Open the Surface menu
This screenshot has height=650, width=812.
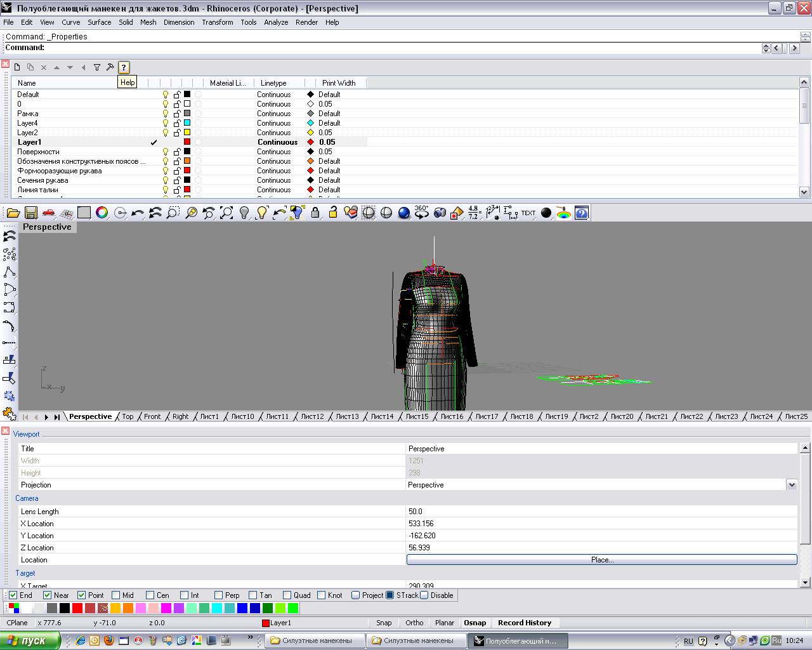tap(99, 22)
